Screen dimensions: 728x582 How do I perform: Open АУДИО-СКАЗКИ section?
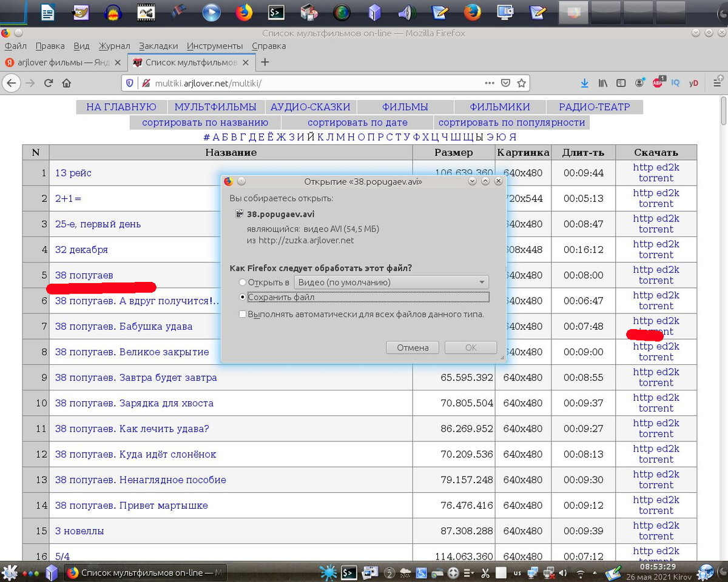pos(311,107)
